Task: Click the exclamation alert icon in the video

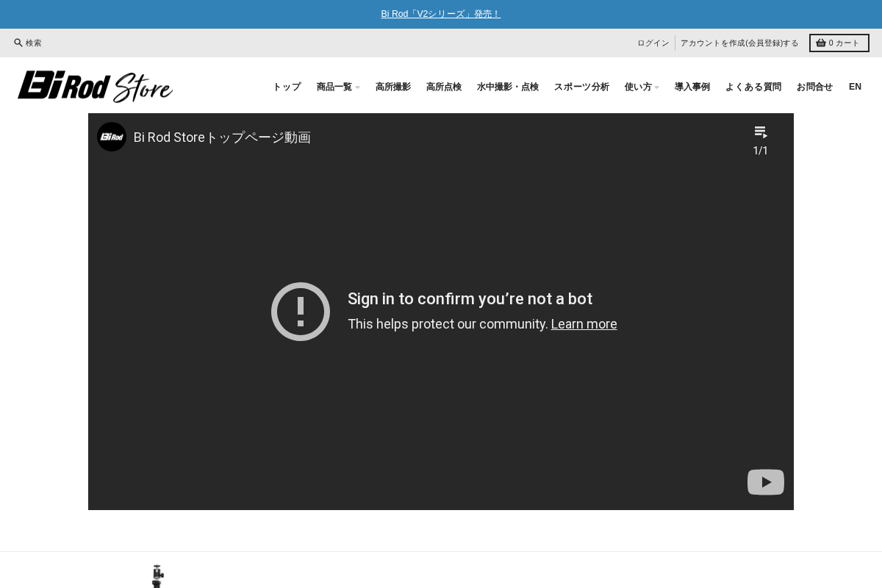Action: pos(301,312)
